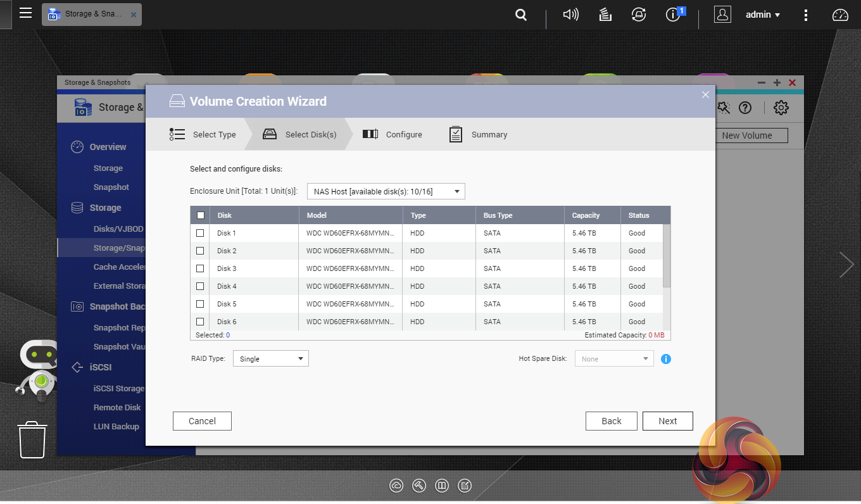
Task: Click the Next button
Action: [x=667, y=421]
